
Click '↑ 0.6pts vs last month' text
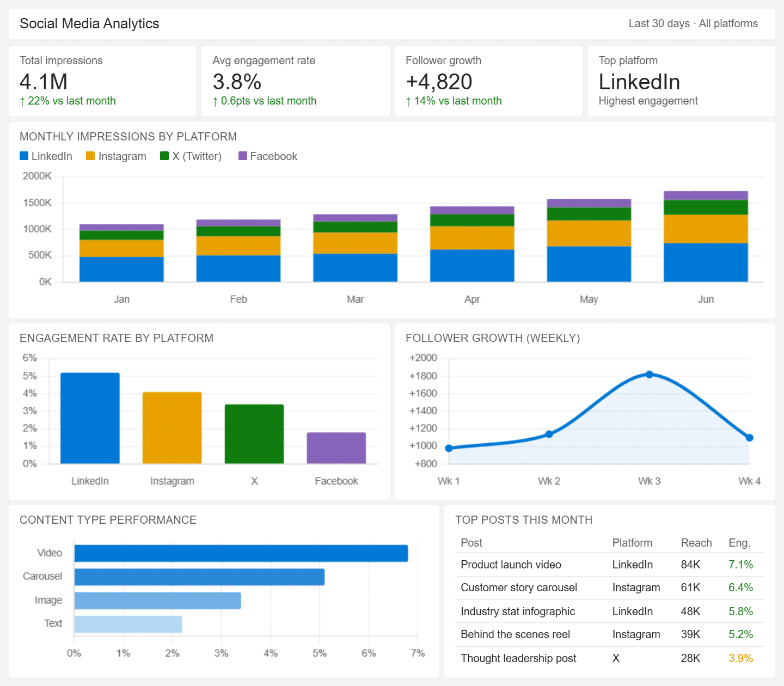click(265, 101)
